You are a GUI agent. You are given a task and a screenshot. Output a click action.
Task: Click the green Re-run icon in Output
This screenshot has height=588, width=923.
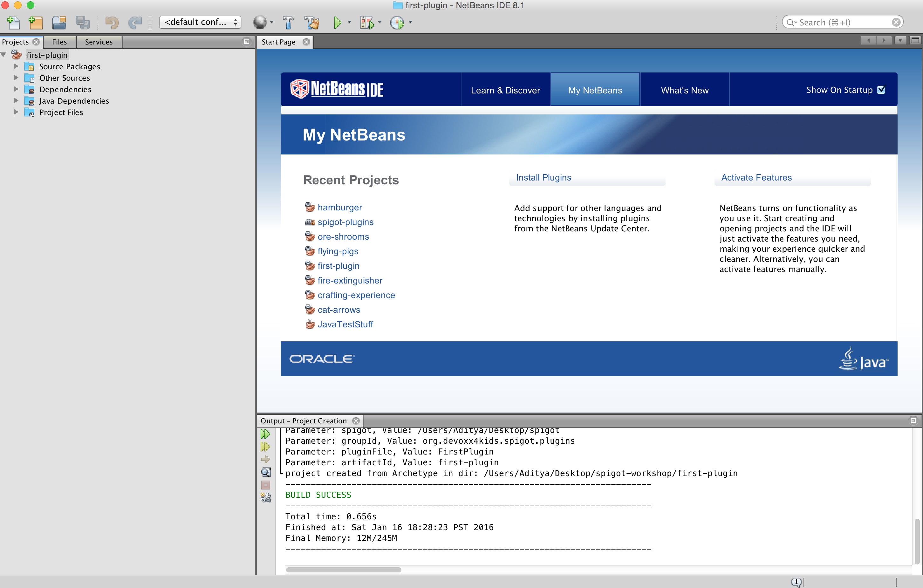[265, 434]
